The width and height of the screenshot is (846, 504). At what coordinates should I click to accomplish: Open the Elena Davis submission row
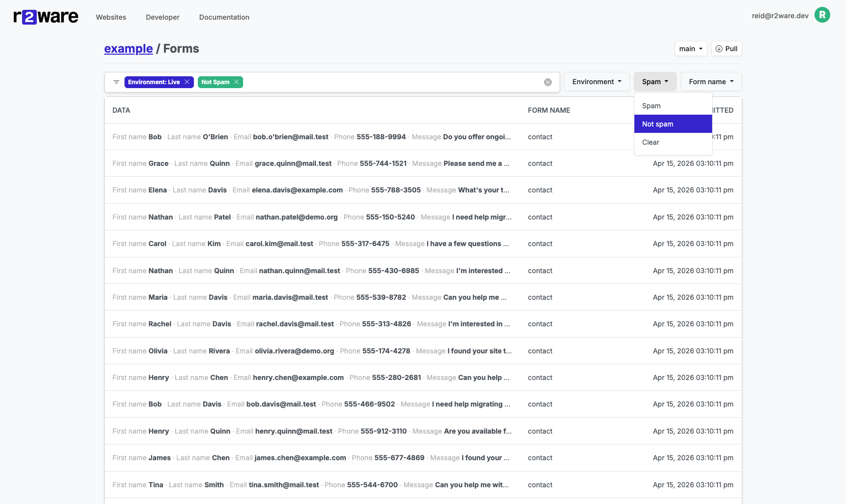coord(423,190)
